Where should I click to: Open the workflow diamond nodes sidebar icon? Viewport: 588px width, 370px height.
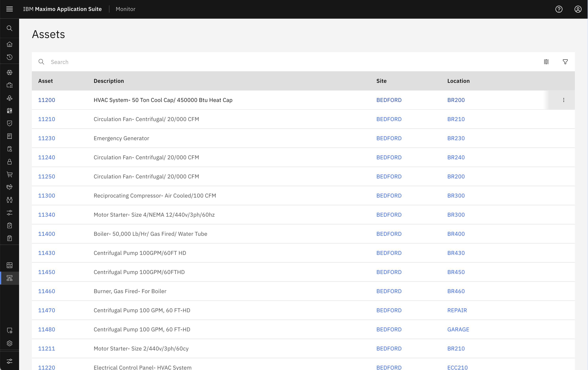pyautogui.click(x=10, y=98)
